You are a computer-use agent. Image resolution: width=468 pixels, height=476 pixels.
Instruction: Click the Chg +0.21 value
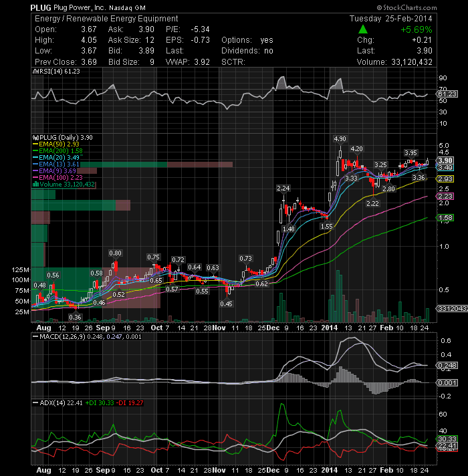422,40
